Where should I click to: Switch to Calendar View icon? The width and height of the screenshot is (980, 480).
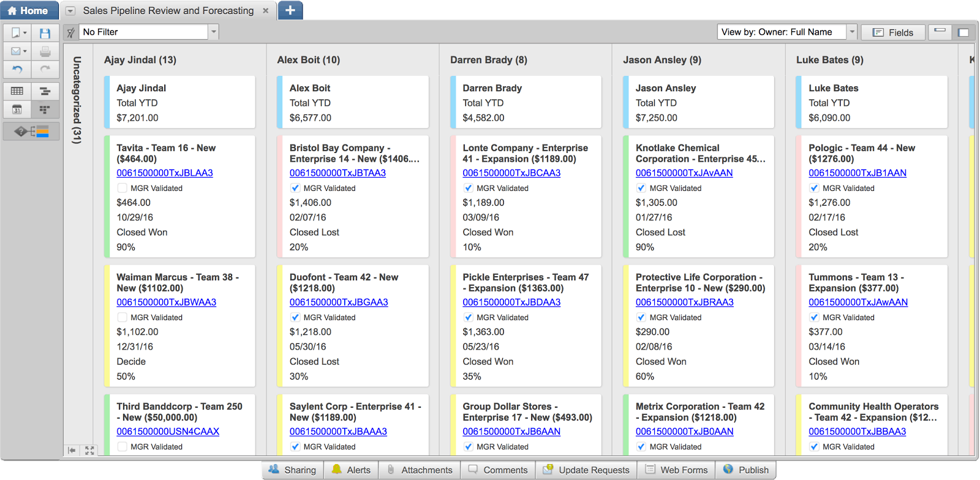point(17,110)
